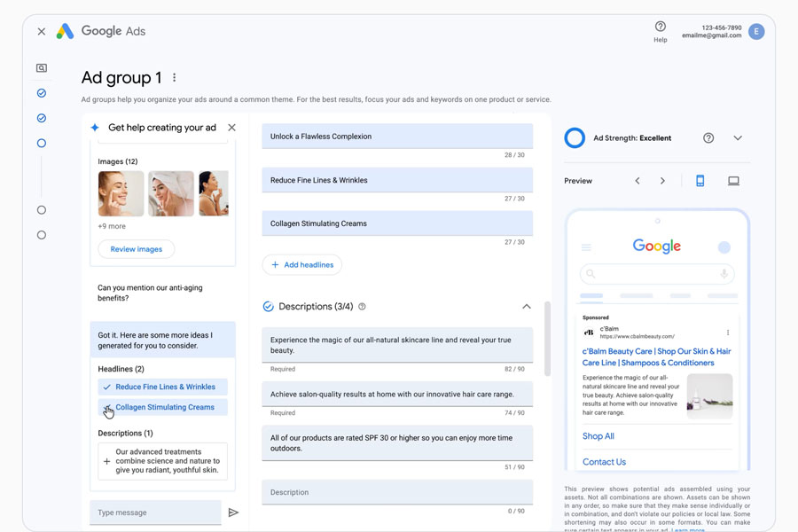Open the Ad group 1 three-dot menu
Viewport: 798px width, 532px height.
[x=175, y=78]
